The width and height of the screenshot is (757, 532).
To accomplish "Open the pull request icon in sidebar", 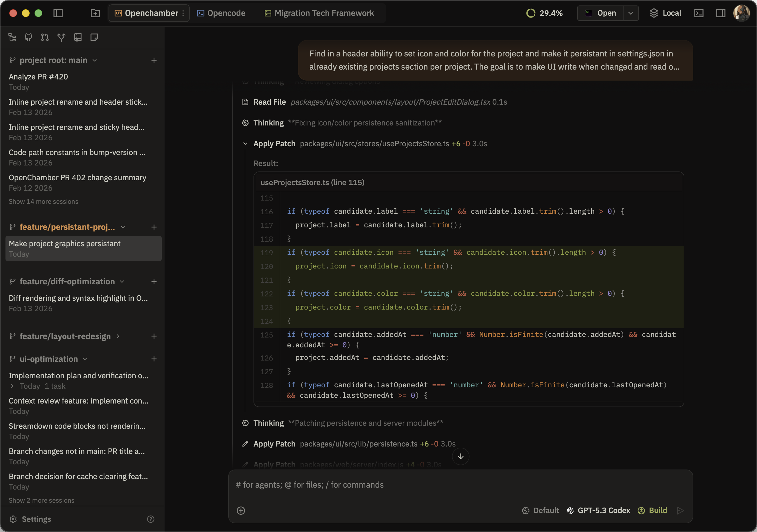I will pyautogui.click(x=45, y=37).
